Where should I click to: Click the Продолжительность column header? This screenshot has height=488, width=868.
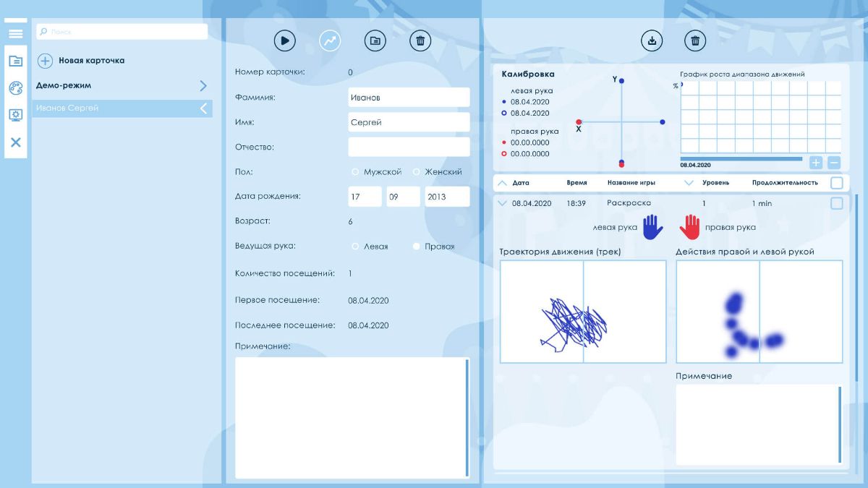coord(785,183)
